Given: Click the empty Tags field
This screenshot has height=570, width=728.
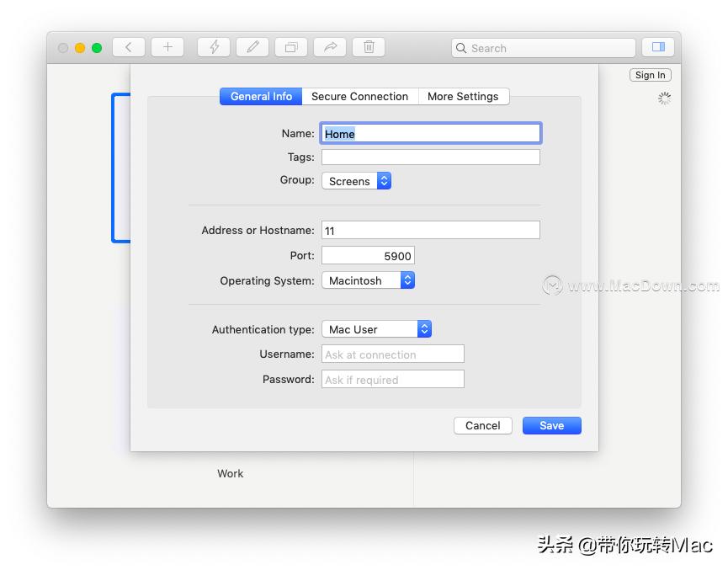Looking at the screenshot, I should 431,157.
